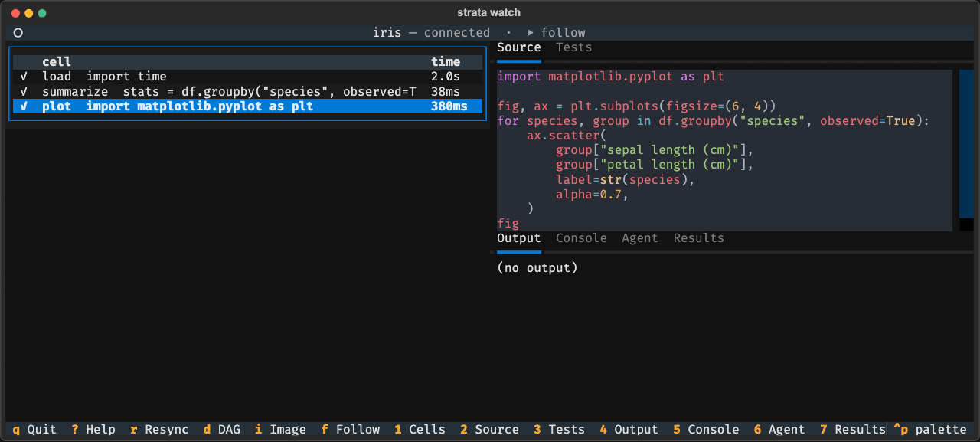Focus Output via footer shortcut 4

point(629,430)
